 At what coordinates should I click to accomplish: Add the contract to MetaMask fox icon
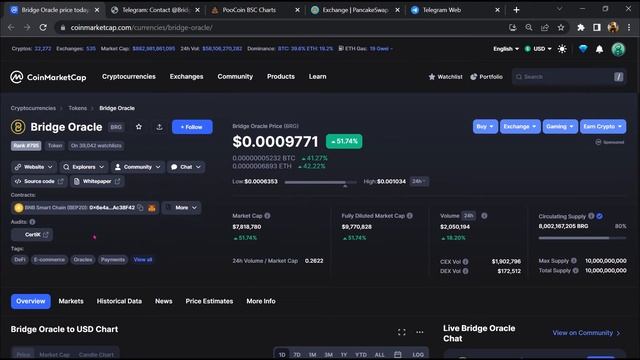(152, 208)
